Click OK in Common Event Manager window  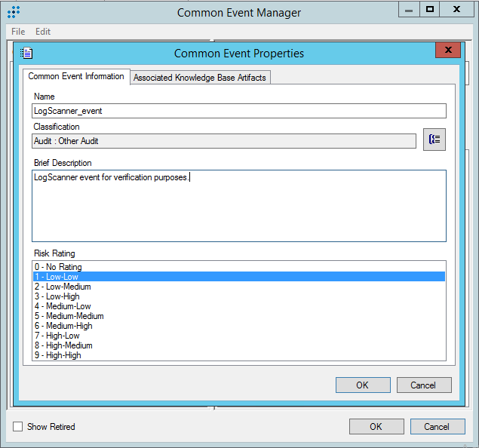point(376,426)
